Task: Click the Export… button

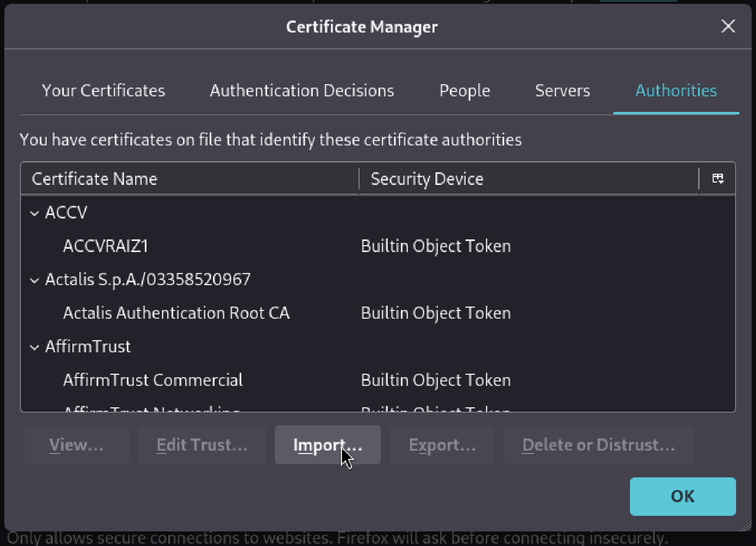Action: point(442,445)
